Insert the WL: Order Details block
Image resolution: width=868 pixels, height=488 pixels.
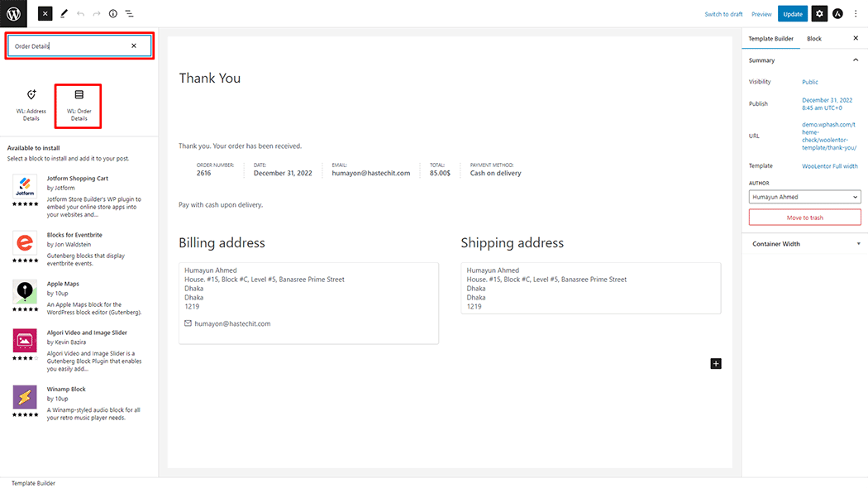(79, 106)
